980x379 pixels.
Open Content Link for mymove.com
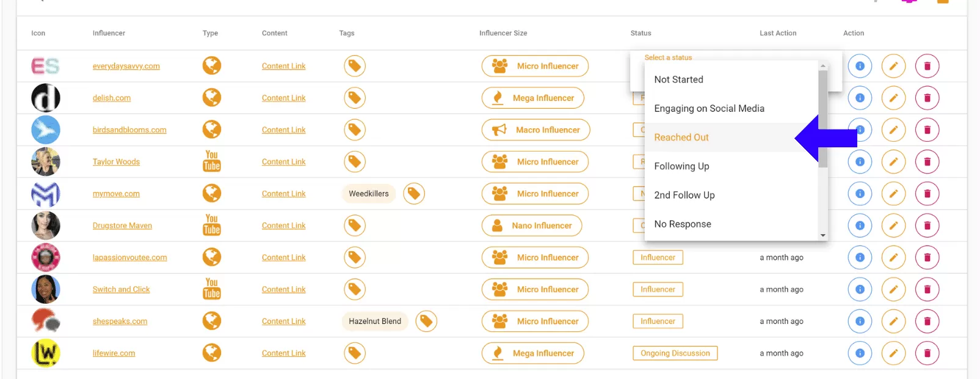[284, 194]
